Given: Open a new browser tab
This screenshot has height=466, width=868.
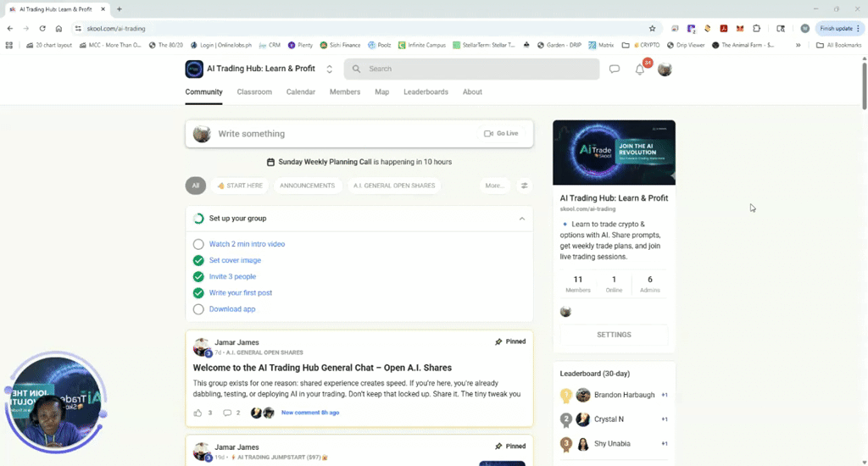Looking at the screenshot, I should (119, 8).
